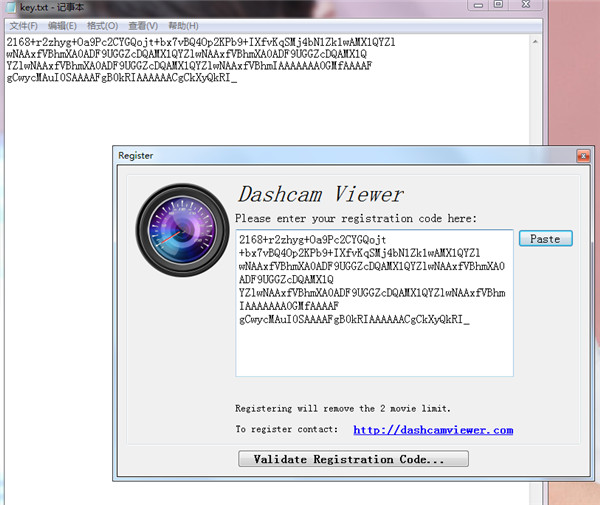Close the Register dialog
This screenshot has width=600, height=505.
[x=583, y=156]
